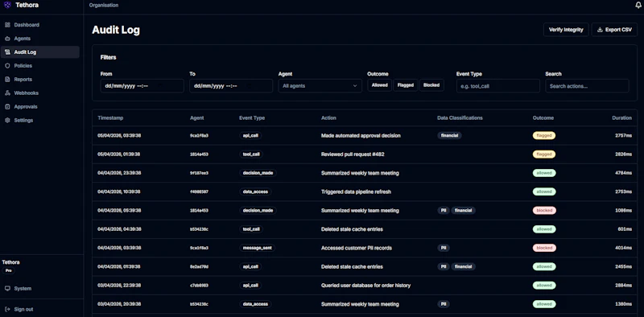Click agent ID 8e2ad70d
The height and width of the screenshot is (317, 644).
pyautogui.click(x=199, y=267)
